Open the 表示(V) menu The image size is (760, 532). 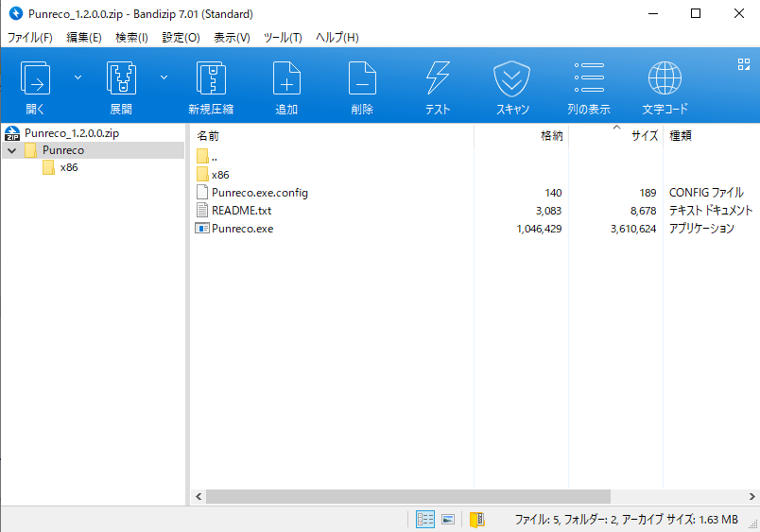(x=232, y=37)
